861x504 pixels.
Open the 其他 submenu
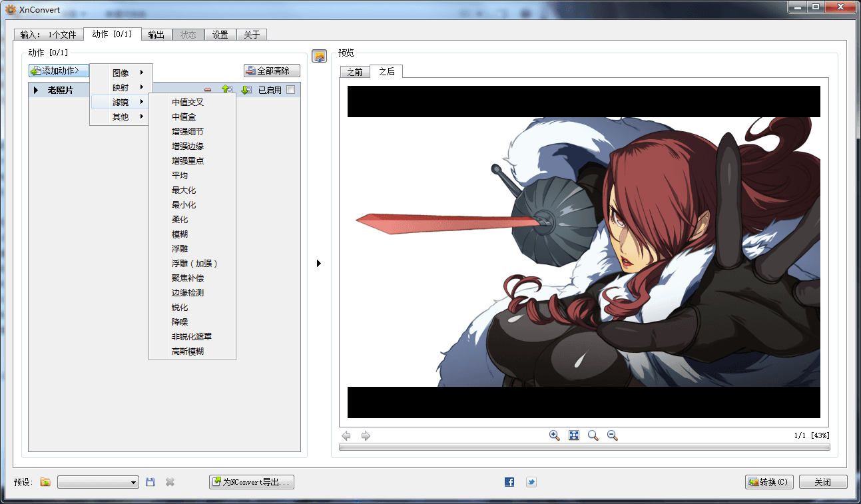pyautogui.click(x=121, y=117)
